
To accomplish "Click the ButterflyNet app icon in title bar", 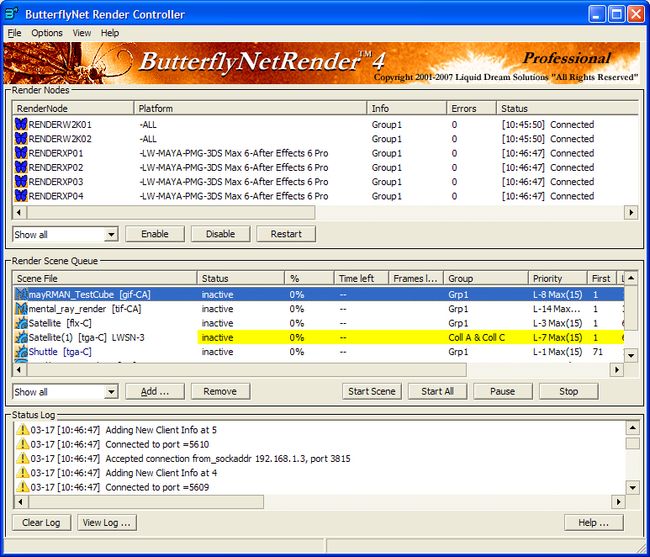I will pos(11,14).
